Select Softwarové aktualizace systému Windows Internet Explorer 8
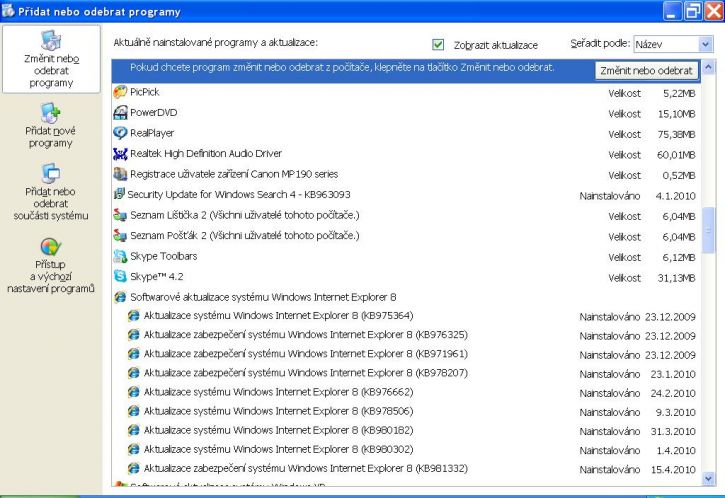725x498 pixels. click(x=406, y=297)
